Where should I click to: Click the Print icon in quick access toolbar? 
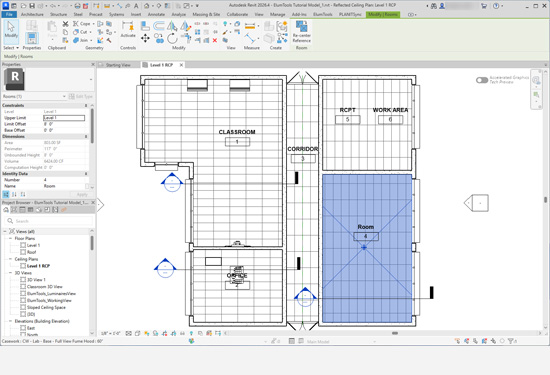tap(78, 6)
